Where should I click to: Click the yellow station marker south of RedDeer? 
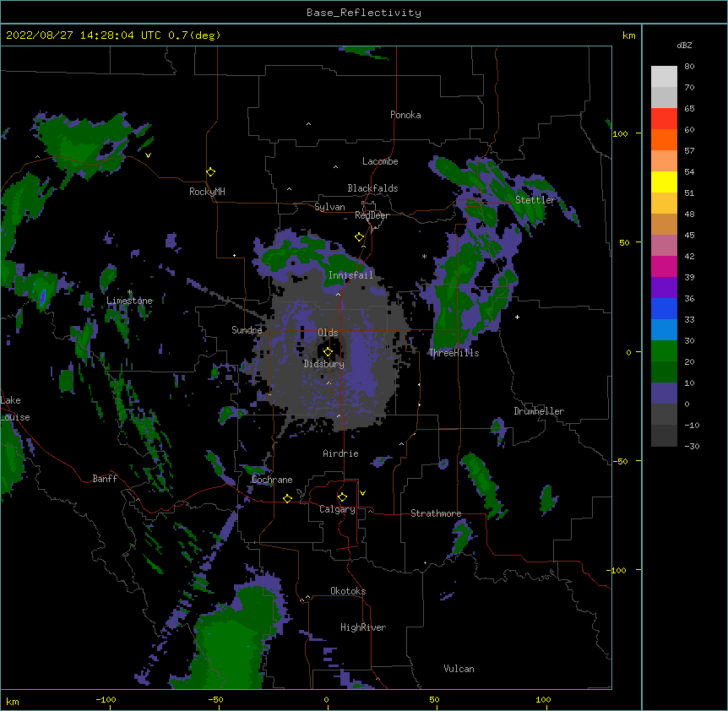point(360,237)
